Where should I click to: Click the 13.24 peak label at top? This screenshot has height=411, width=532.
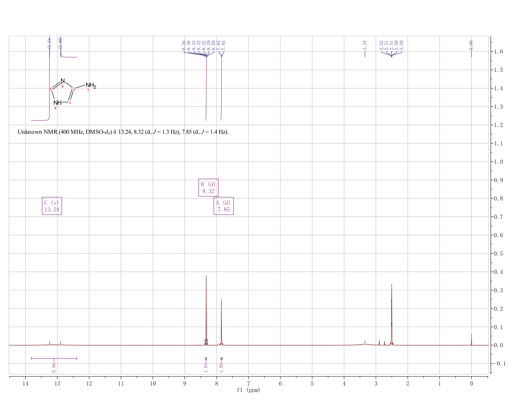[49, 44]
